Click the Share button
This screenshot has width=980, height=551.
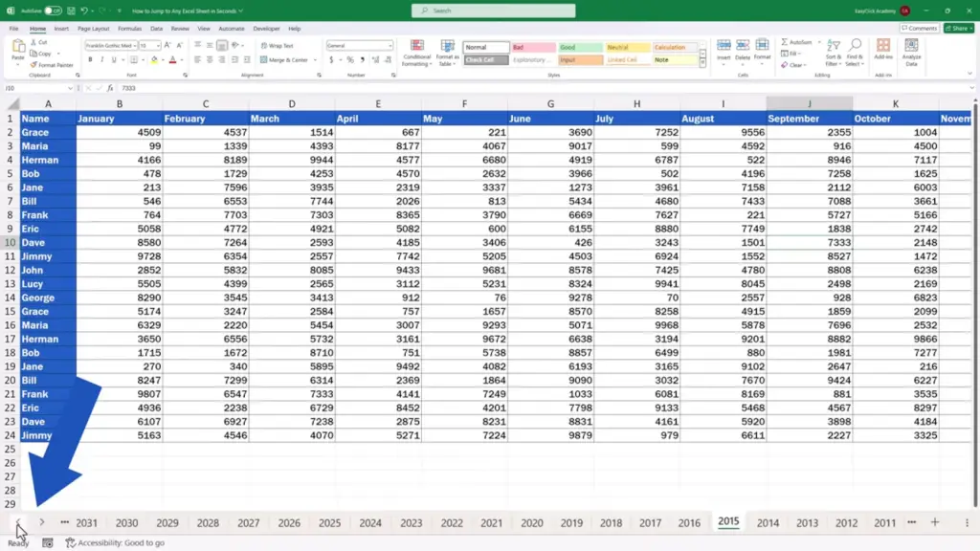click(959, 28)
